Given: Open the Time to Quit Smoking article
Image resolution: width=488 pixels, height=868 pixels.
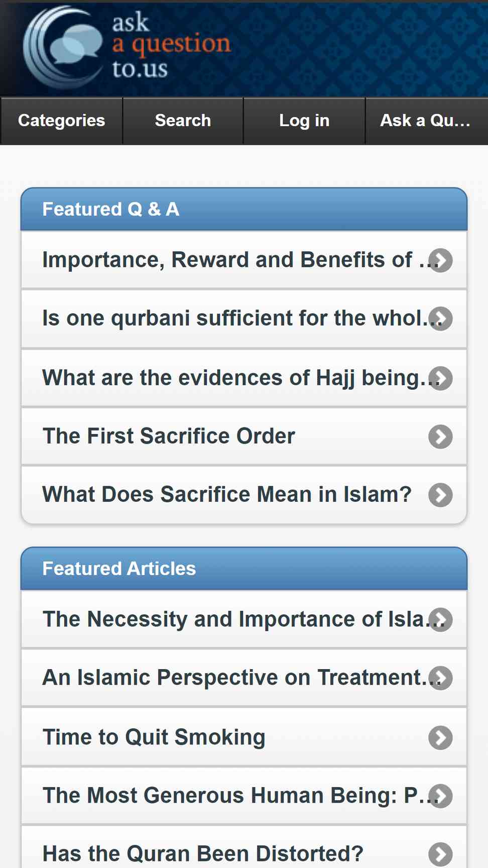Looking at the screenshot, I should (x=244, y=737).
